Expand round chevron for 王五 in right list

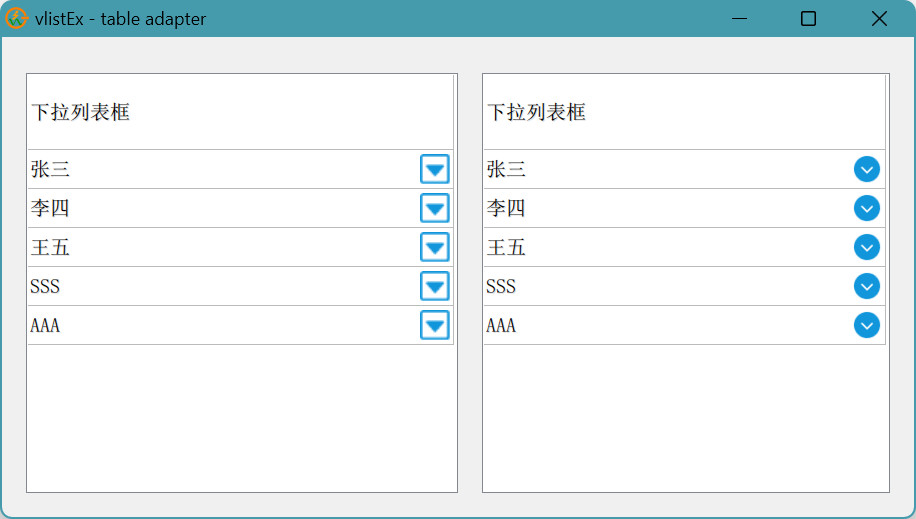[x=867, y=247]
